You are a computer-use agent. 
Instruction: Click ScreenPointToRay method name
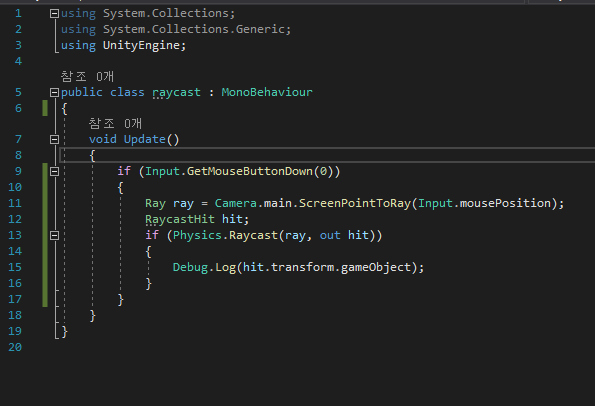tap(355, 203)
